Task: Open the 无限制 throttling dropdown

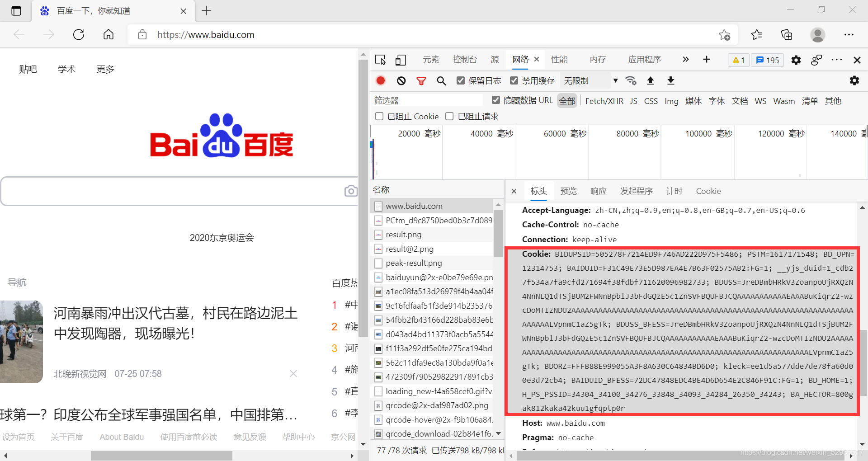Action: pyautogui.click(x=591, y=80)
